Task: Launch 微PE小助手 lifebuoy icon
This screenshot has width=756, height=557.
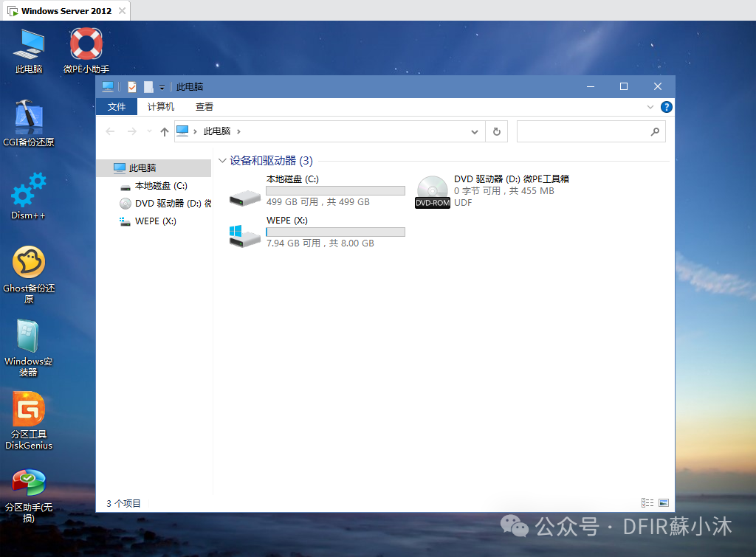Action: 86,51
